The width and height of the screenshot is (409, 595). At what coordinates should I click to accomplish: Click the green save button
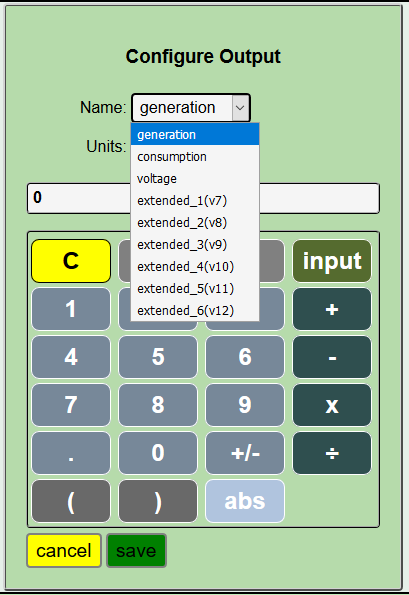coord(136,551)
